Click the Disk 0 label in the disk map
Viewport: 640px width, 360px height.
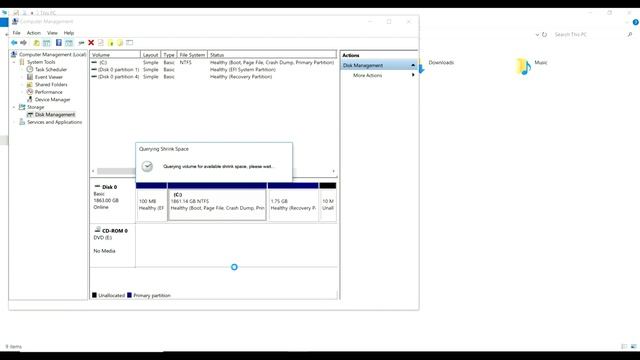[109, 187]
